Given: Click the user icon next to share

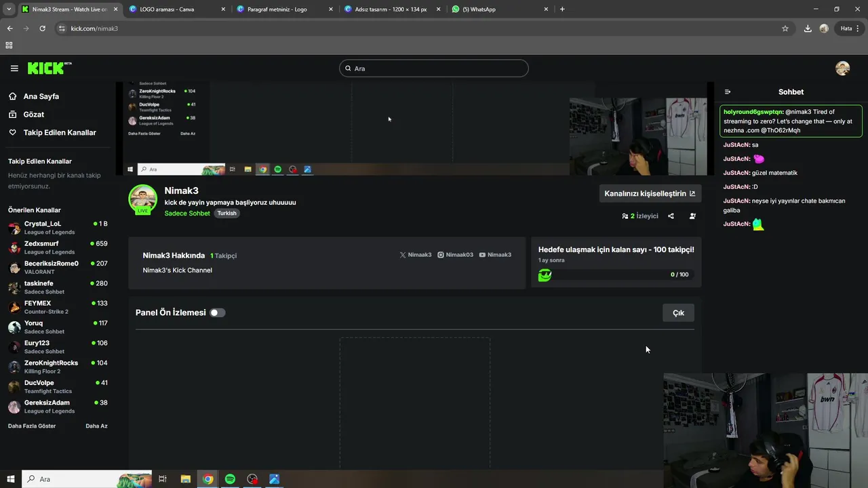Looking at the screenshot, I should 692,216.
